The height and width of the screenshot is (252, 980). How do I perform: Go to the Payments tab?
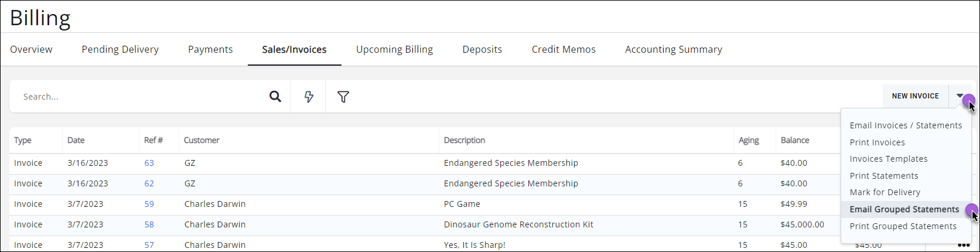[210, 50]
